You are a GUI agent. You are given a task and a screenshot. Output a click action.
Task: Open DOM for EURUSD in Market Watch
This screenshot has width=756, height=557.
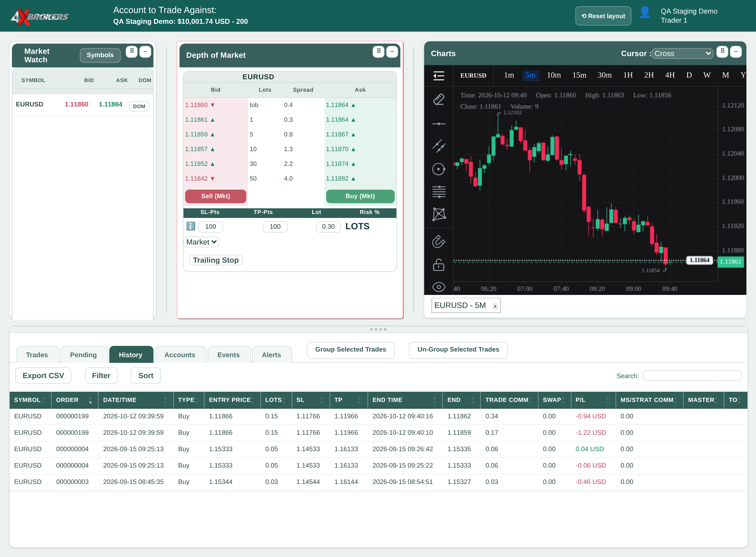tap(139, 106)
